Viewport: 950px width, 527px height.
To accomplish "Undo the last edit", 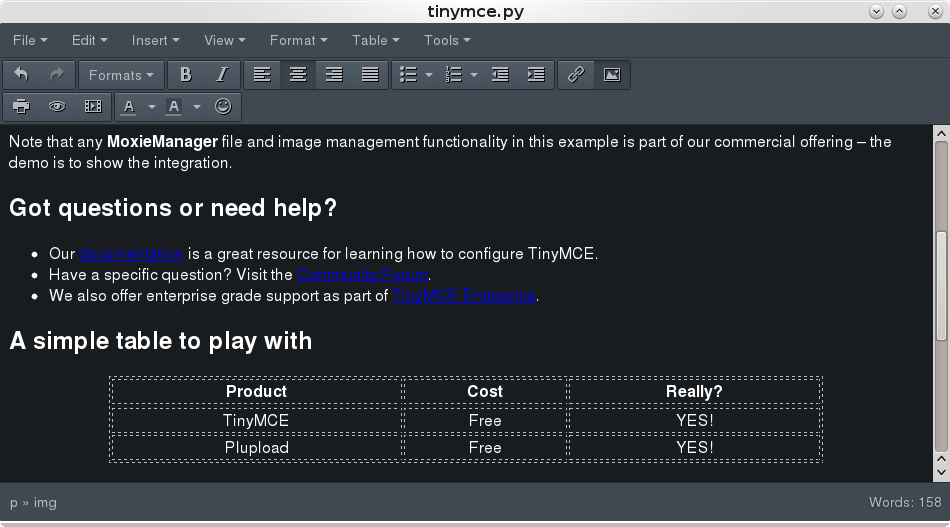I will [x=21, y=75].
